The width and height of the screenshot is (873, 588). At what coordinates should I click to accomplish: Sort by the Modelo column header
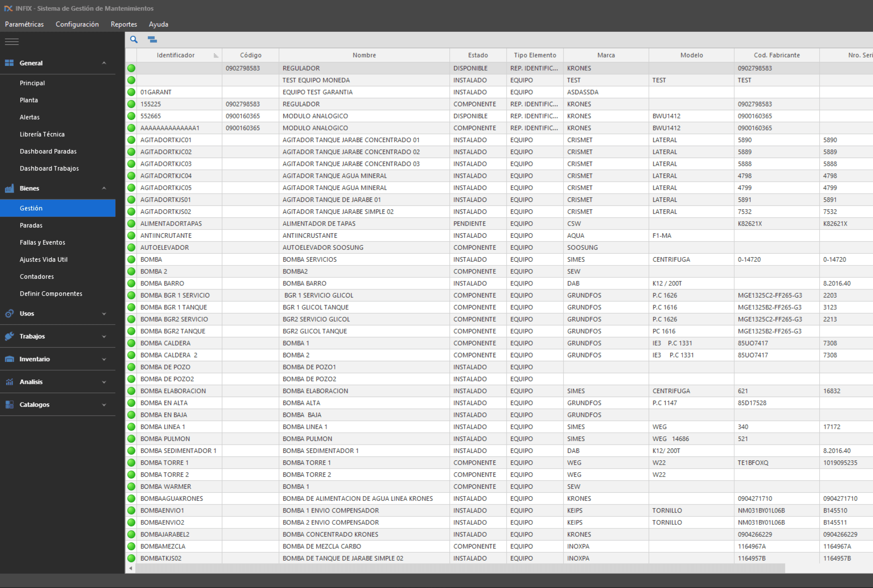point(691,55)
